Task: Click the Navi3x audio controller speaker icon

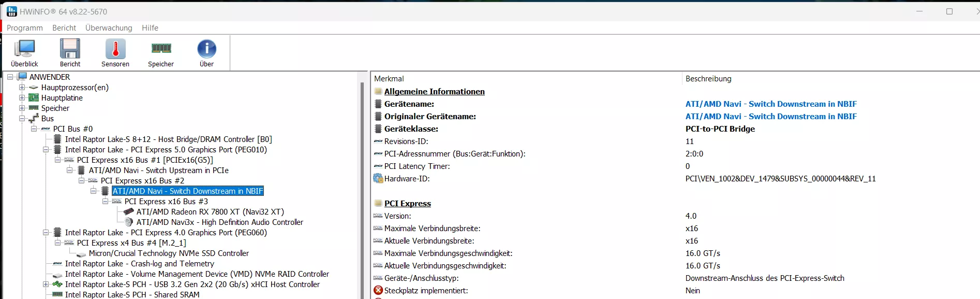Action: 129,222
